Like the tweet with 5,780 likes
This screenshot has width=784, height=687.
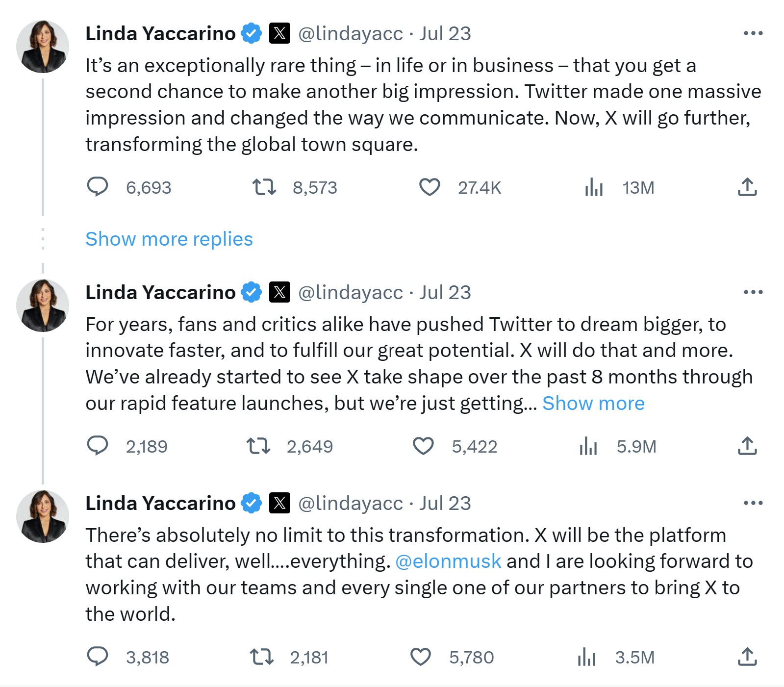point(420,657)
